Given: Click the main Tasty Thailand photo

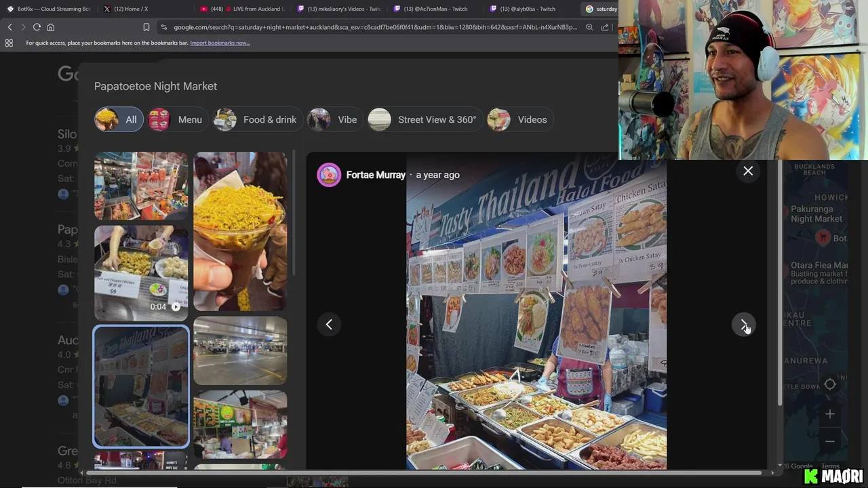Looking at the screenshot, I should click(536, 310).
